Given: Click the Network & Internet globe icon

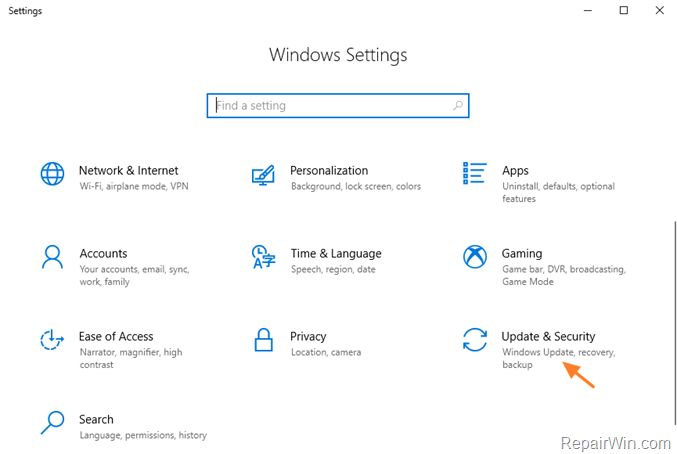Looking at the screenshot, I should click(52, 174).
